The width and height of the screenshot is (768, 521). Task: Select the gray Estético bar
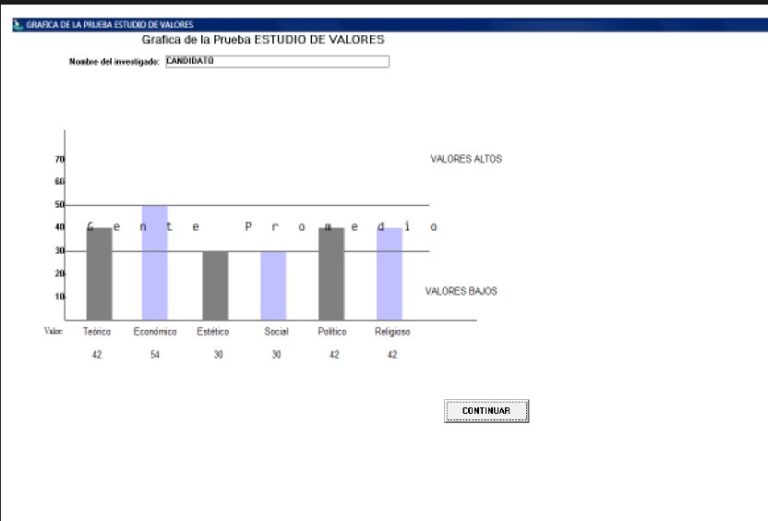pos(215,286)
